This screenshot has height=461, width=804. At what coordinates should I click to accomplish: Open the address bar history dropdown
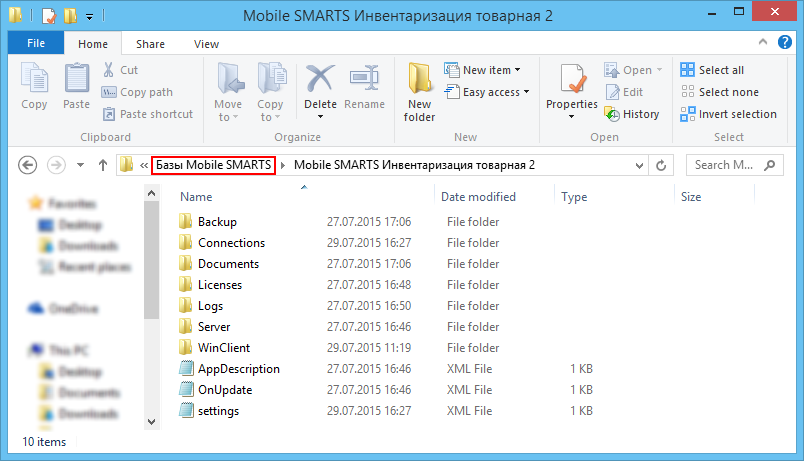pyautogui.click(x=639, y=165)
